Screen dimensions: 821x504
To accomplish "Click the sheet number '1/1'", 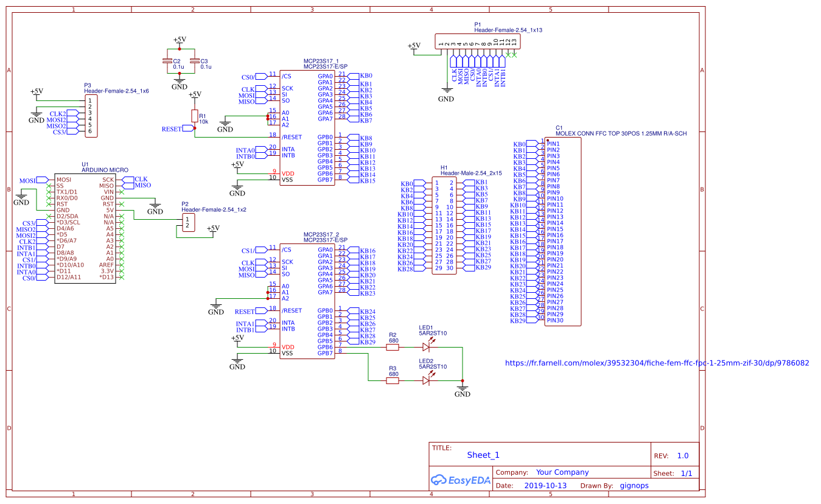I will (686, 473).
